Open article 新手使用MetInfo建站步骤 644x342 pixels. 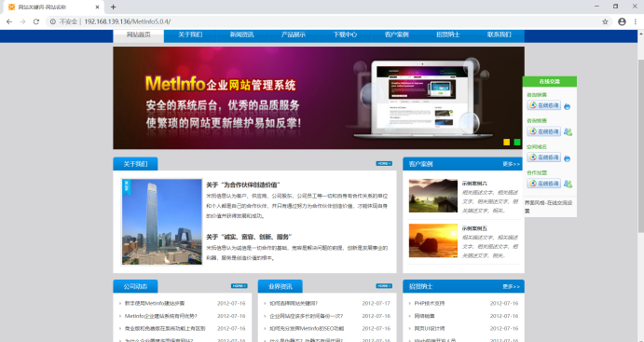[155, 304]
